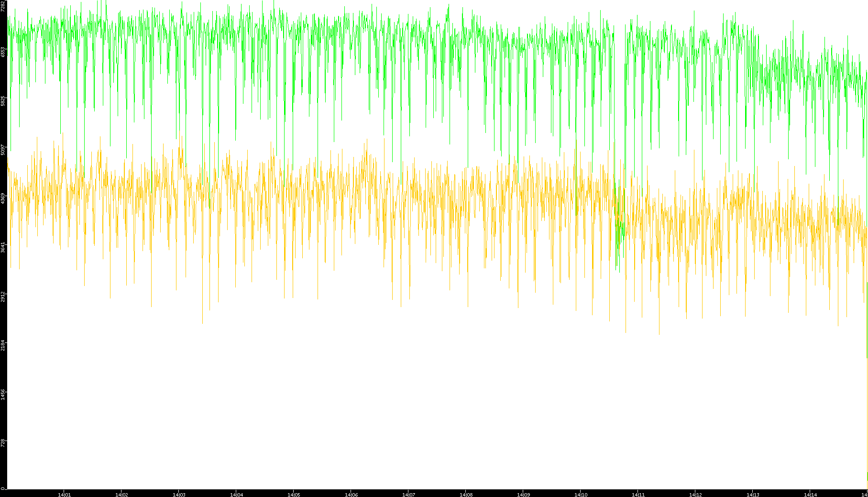Click the 14:13 time axis label

[753, 495]
